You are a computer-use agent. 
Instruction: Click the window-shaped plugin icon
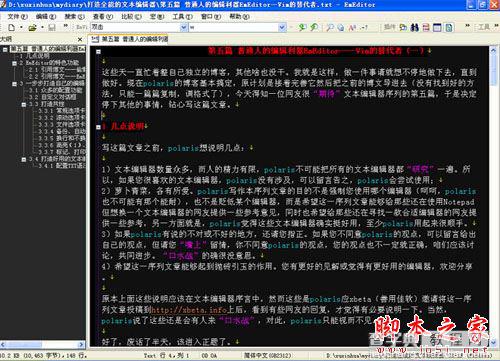click(437, 27)
